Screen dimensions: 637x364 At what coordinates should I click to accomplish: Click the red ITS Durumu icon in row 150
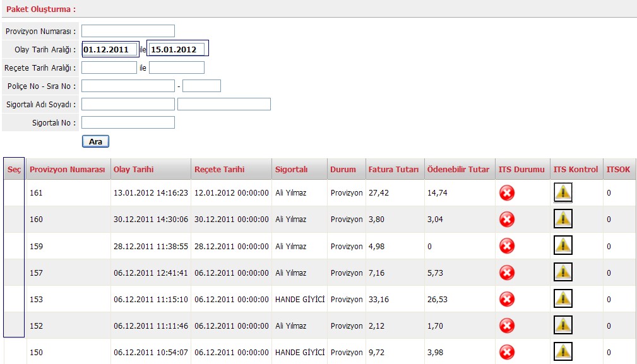(x=506, y=352)
